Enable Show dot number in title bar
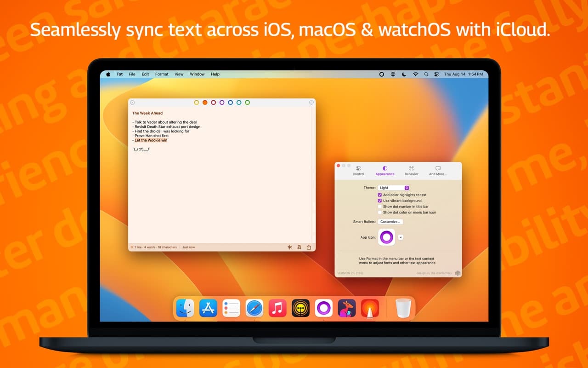 point(380,207)
